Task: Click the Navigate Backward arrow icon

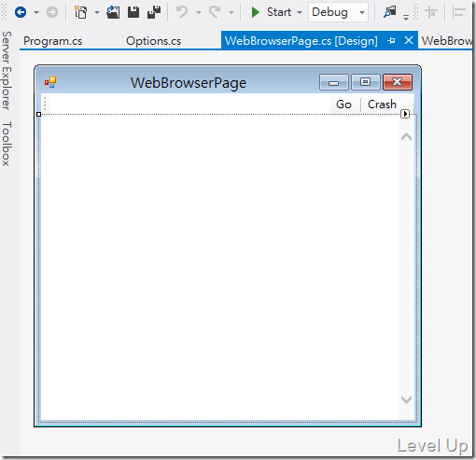Action: pyautogui.click(x=21, y=12)
